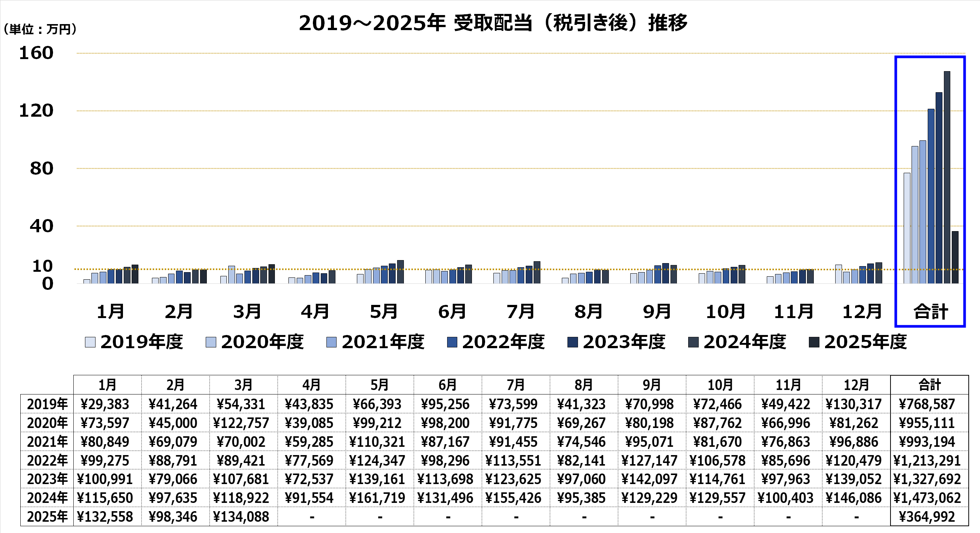This screenshot has width=980, height=533.
Task: Click the 2019年度 legend color swatch
Action: [90, 342]
